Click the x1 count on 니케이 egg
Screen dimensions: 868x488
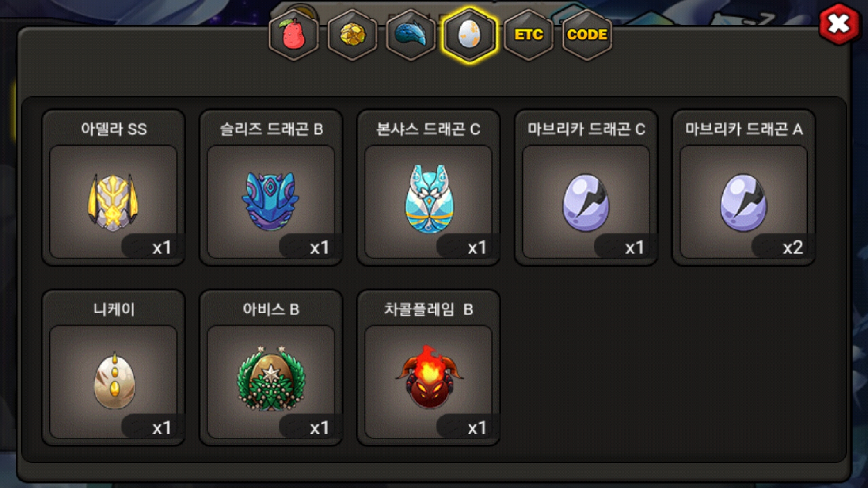coord(161,428)
